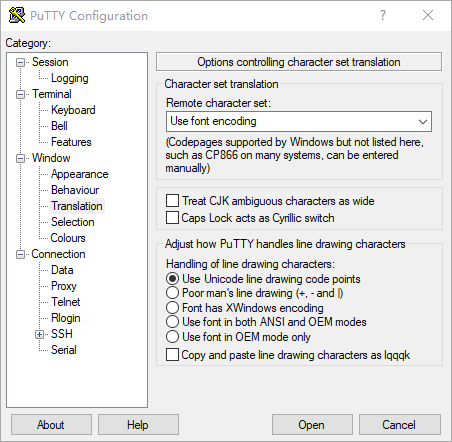
Task: Click the PuTTY icon in title bar
Action: click(17, 15)
